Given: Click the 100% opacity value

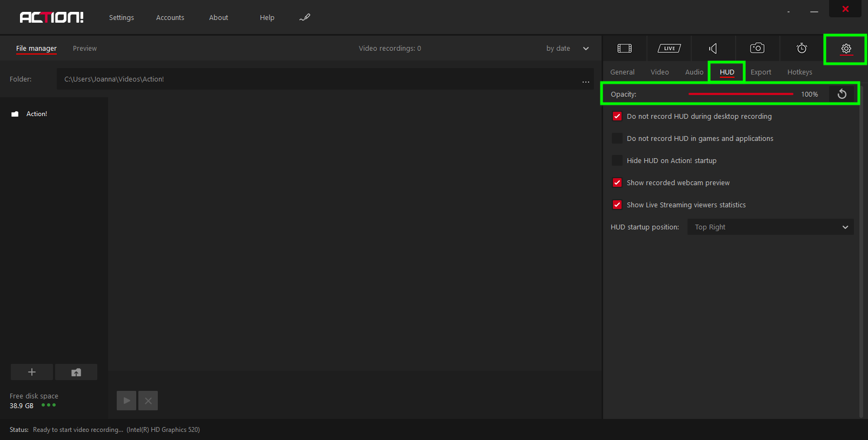Looking at the screenshot, I should click(x=810, y=94).
